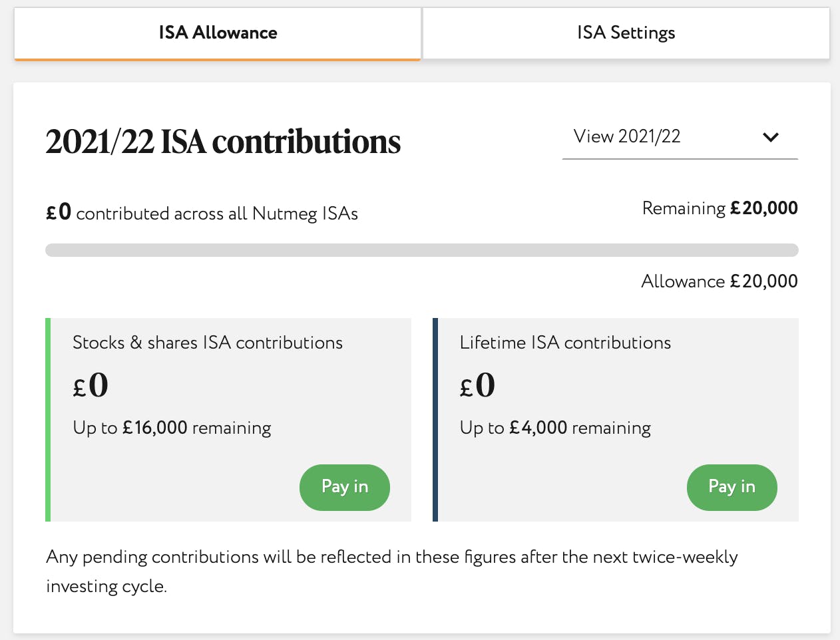
Task: Click the Lifetime ISA contributions title
Action: 565,343
